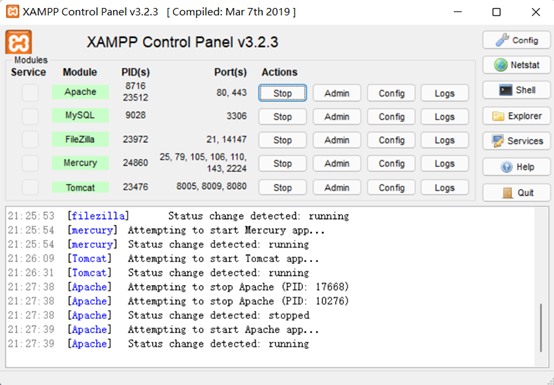
Task: Open Tomcat Logs menu
Action: pos(444,188)
